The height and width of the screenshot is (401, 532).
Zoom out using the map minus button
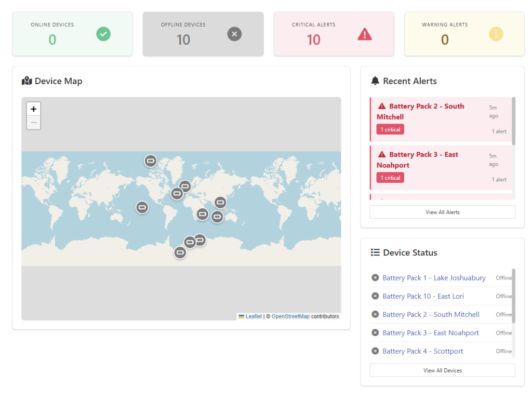point(33,123)
